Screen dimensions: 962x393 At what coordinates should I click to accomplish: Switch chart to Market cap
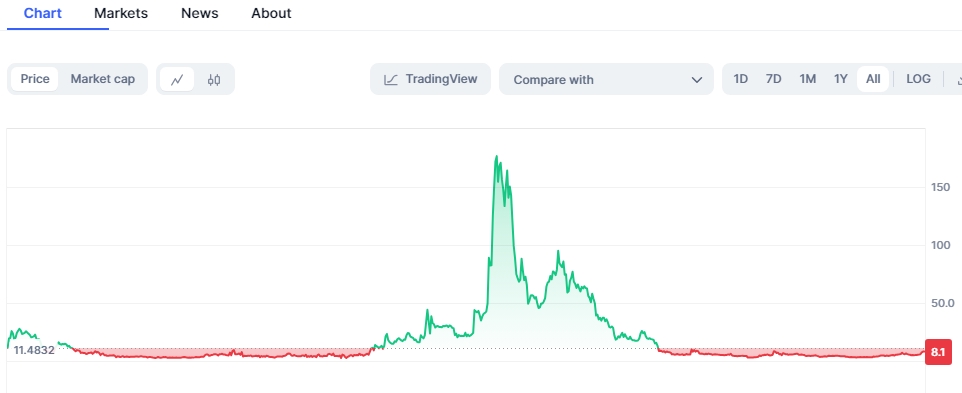point(102,79)
